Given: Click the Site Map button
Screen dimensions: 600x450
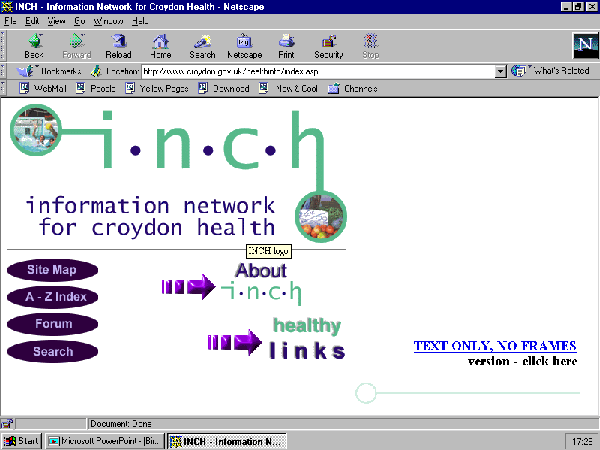Looking at the screenshot, I should click(x=52, y=270).
